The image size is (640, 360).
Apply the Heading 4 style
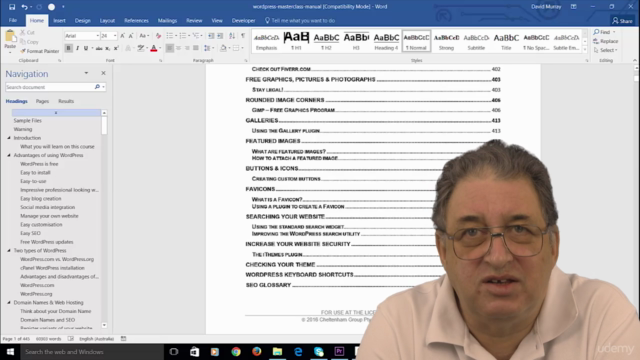click(x=386, y=41)
